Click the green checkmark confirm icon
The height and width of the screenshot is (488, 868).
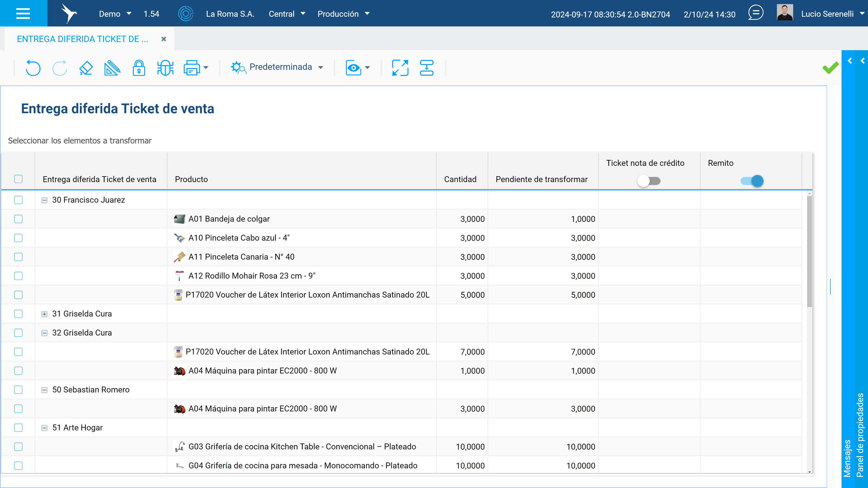pos(830,68)
